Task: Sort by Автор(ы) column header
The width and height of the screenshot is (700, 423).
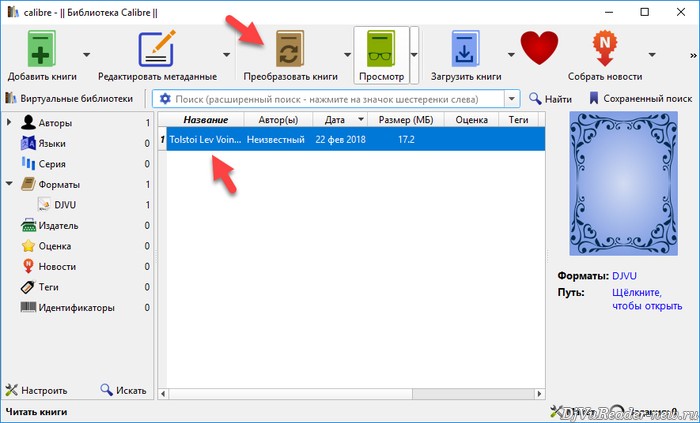Action: (278, 120)
